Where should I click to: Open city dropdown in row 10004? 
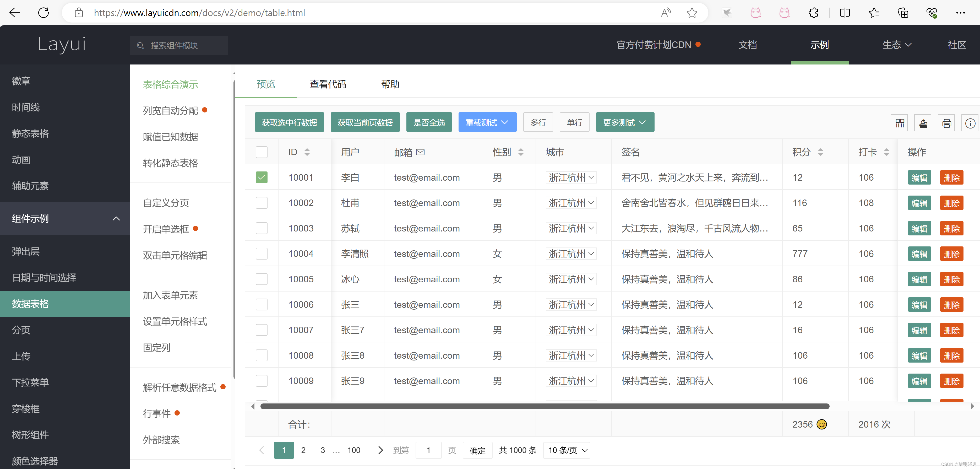point(571,254)
